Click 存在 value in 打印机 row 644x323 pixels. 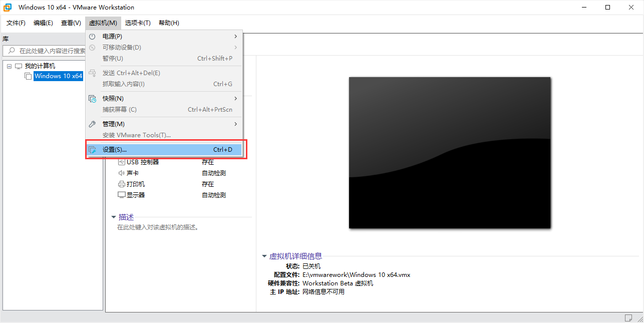[208, 184]
